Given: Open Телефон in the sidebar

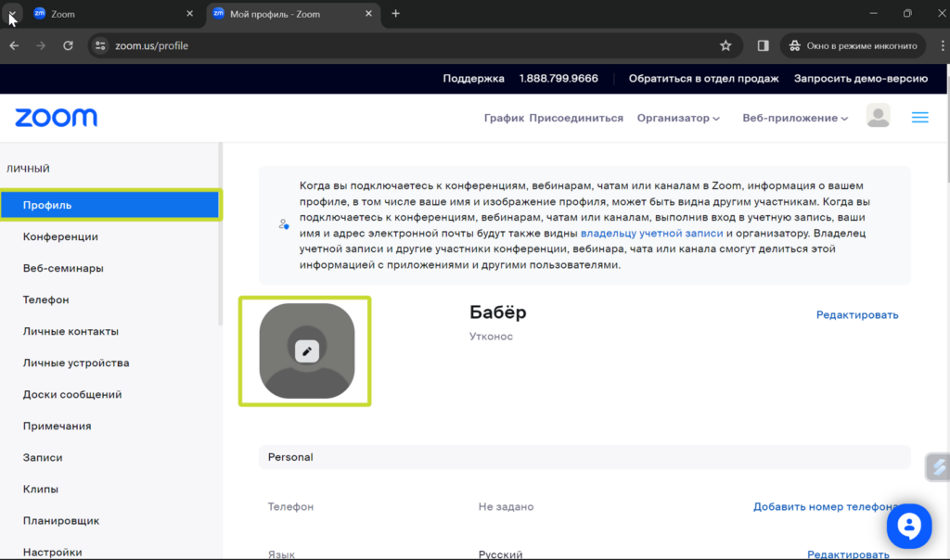Looking at the screenshot, I should click(46, 299).
